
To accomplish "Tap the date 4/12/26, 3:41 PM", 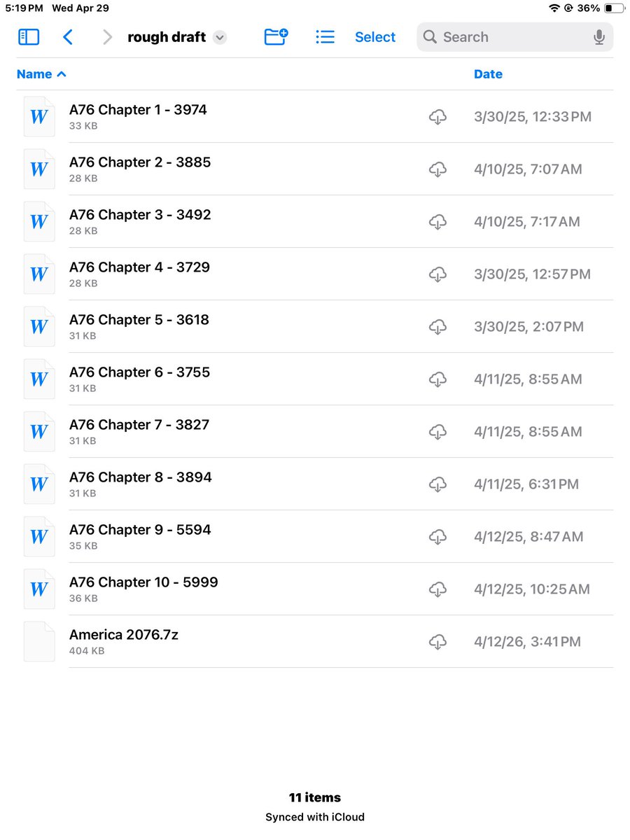I will tap(527, 642).
